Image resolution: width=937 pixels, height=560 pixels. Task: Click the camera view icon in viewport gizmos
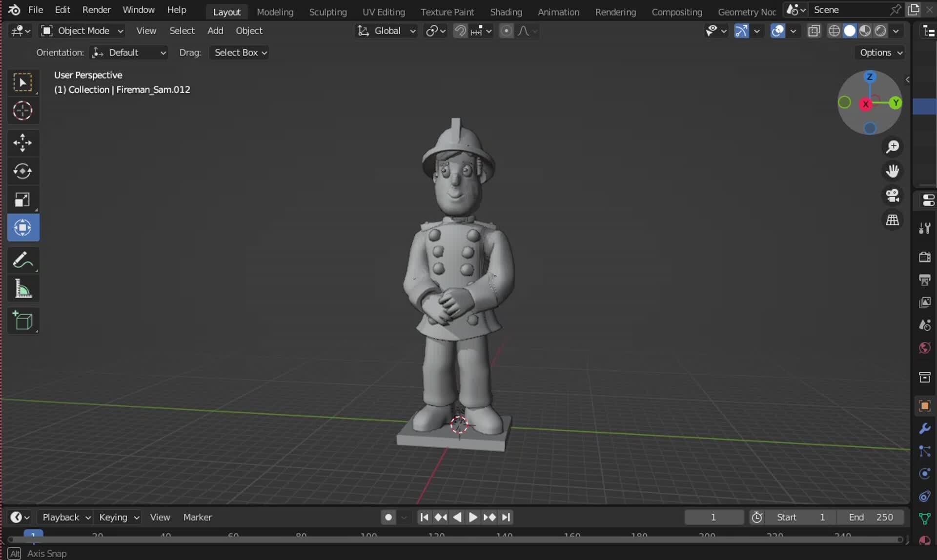tap(892, 196)
